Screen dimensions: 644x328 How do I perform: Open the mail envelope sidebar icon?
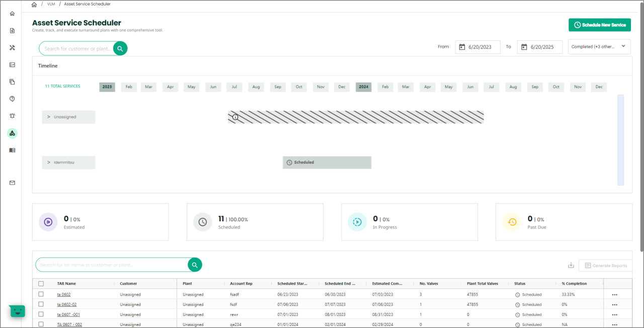(x=12, y=183)
